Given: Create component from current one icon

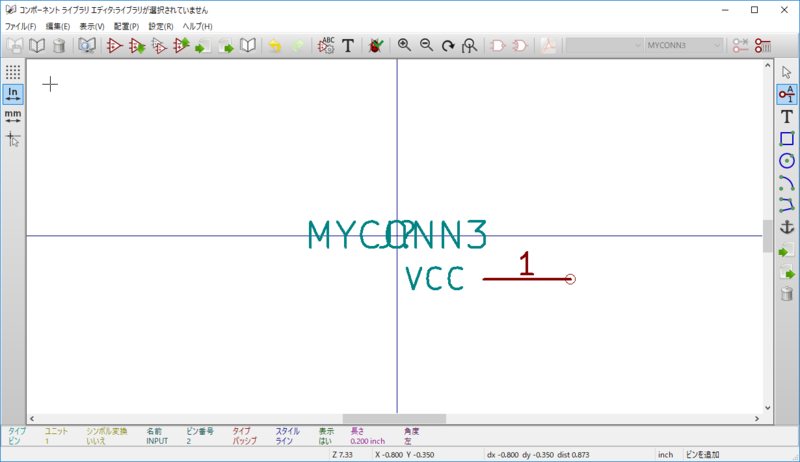Looking at the screenshot, I should click(x=159, y=46).
